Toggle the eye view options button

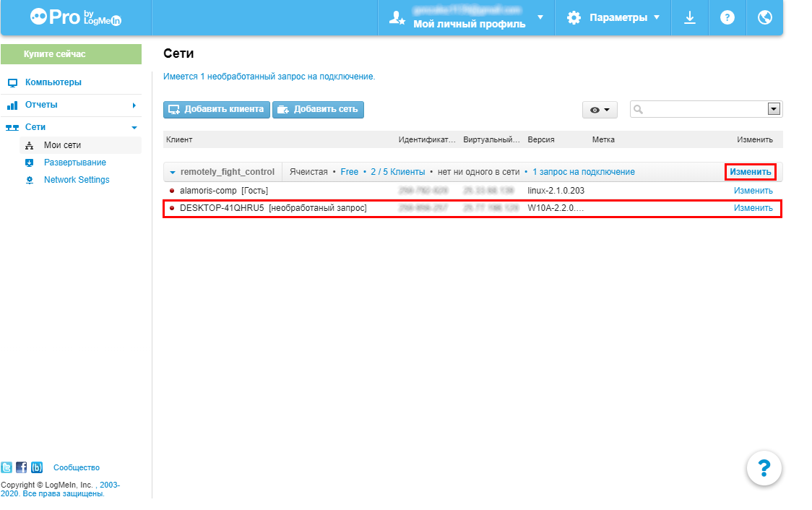[600, 110]
